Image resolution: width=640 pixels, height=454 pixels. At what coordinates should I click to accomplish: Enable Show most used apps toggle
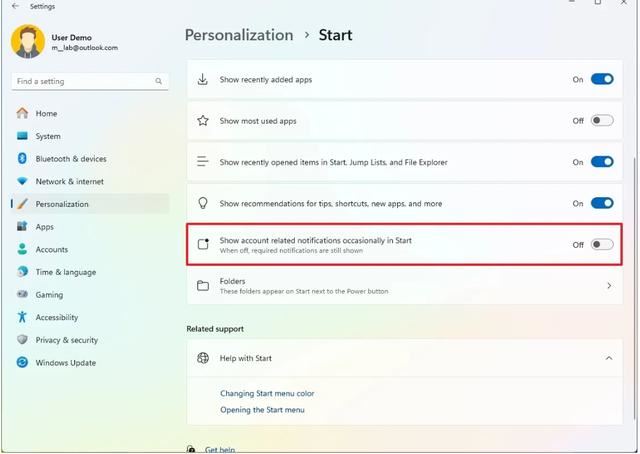[x=602, y=121]
